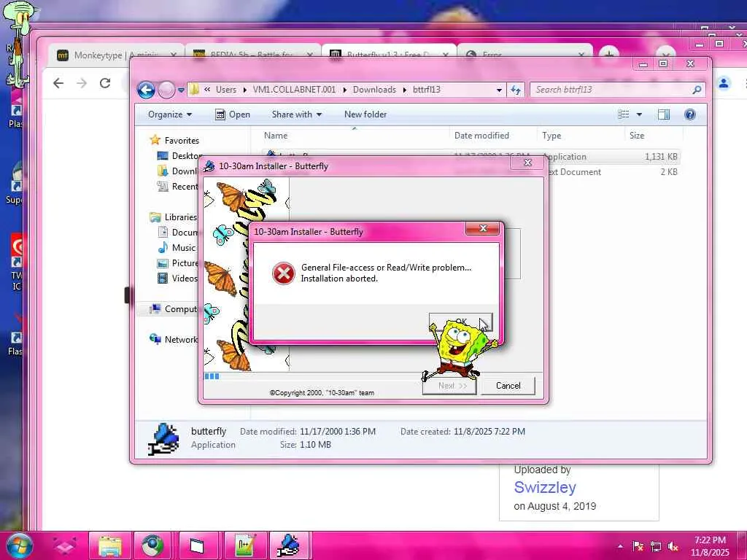The height and width of the screenshot is (560, 747).
Task: Switch to the Butterfly v1.3 browser tab
Action: click(389, 55)
